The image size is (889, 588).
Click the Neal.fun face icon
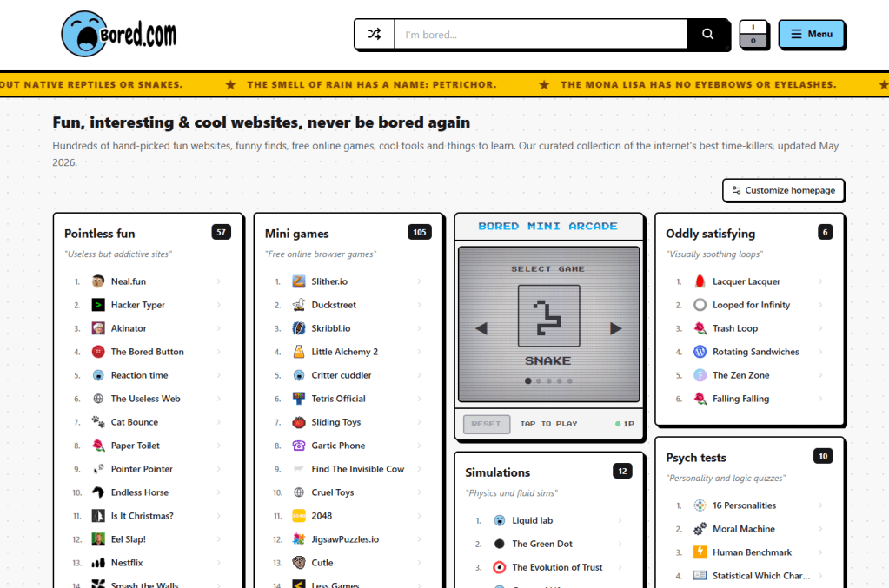click(98, 281)
